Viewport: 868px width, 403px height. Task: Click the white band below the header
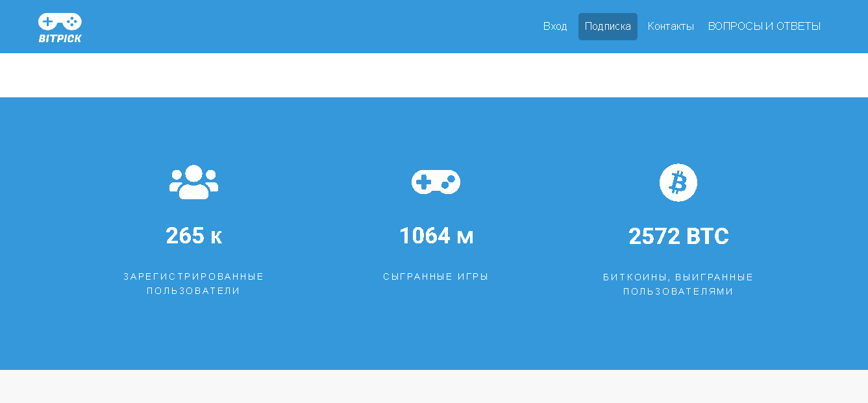click(434, 75)
